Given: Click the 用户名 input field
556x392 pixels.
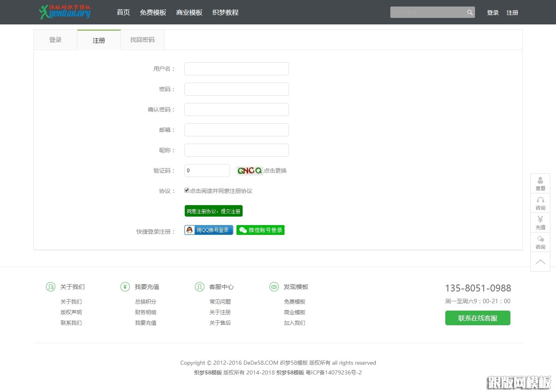Looking at the screenshot, I should [x=236, y=68].
